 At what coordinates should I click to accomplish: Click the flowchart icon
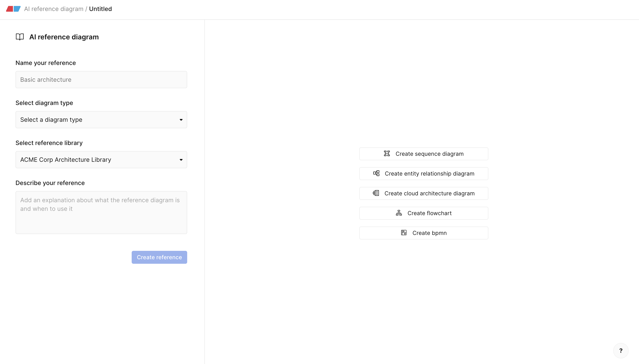399,213
